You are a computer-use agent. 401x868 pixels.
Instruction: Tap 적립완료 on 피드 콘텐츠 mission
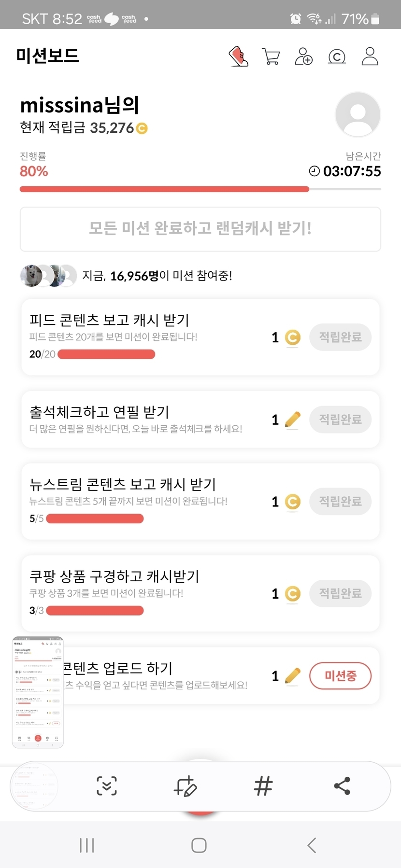coord(340,337)
